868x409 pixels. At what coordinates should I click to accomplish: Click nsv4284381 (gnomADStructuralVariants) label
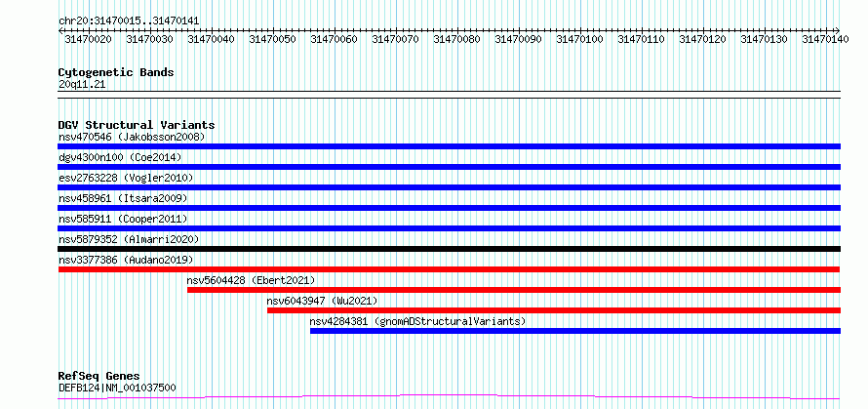(x=417, y=321)
